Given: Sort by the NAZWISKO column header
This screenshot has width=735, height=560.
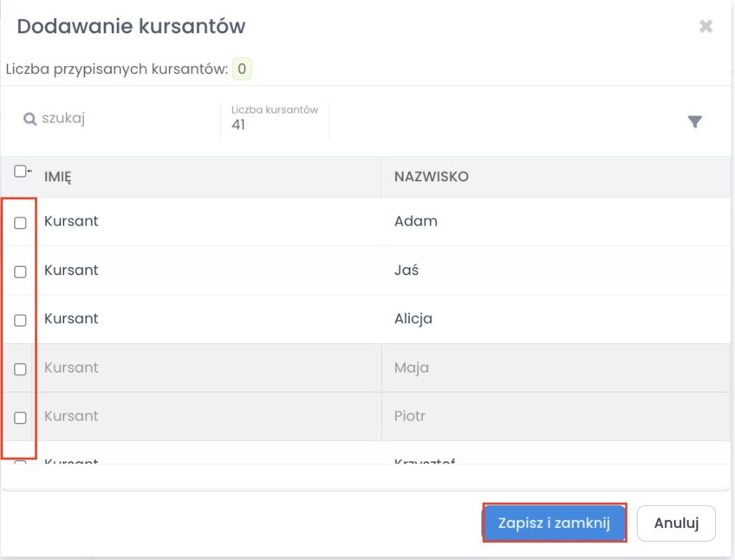Looking at the screenshot, I should (432, 177).
